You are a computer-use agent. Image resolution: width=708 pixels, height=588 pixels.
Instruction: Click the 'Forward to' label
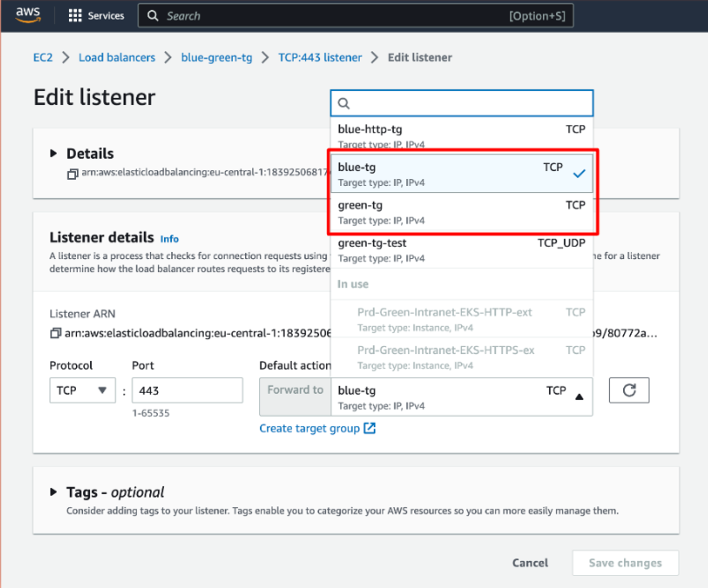pyautogui.click(x=295, y=390)
